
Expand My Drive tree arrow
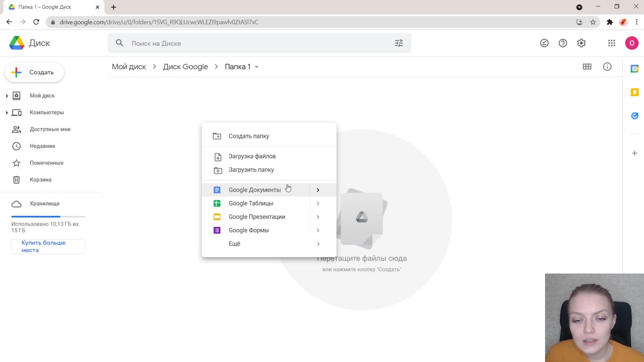tap(7, 96)
